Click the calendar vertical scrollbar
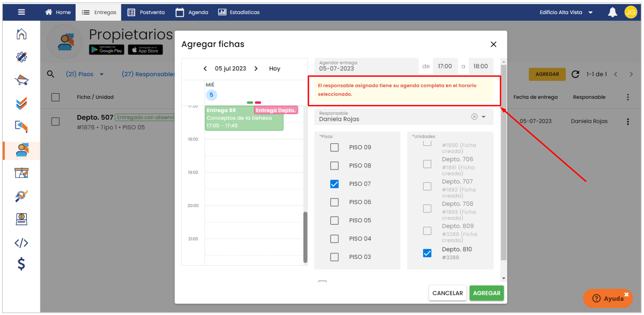 (x=305, y=237)
